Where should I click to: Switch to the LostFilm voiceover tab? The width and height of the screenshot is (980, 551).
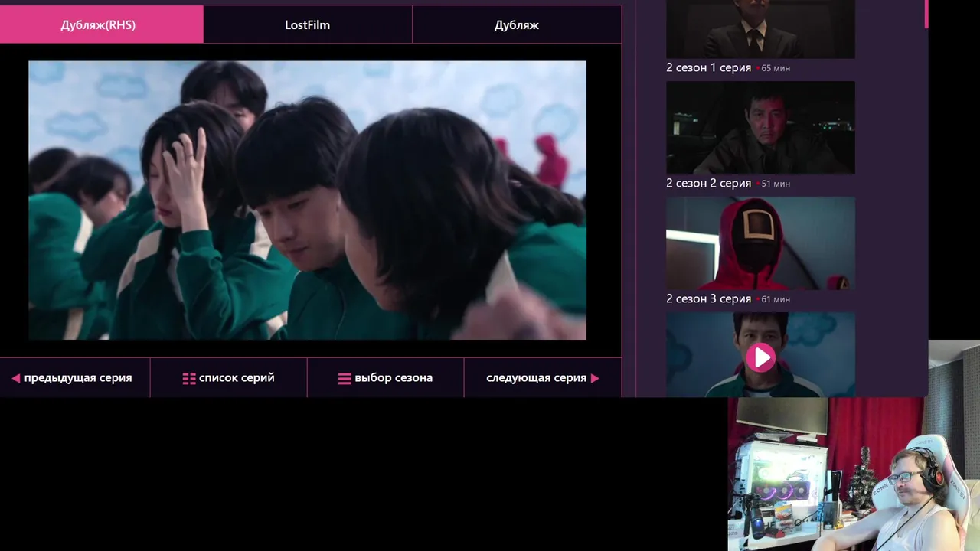click(308, 24)
